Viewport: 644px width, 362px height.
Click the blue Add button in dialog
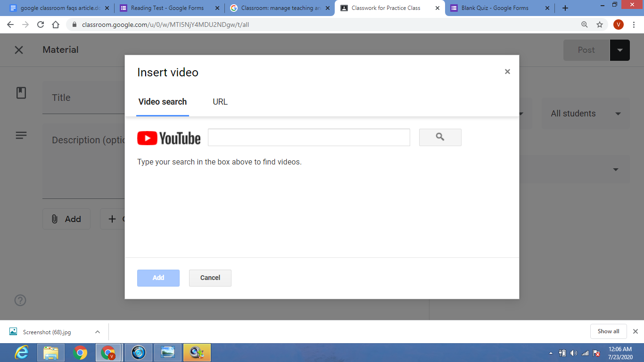pos(158,278)
